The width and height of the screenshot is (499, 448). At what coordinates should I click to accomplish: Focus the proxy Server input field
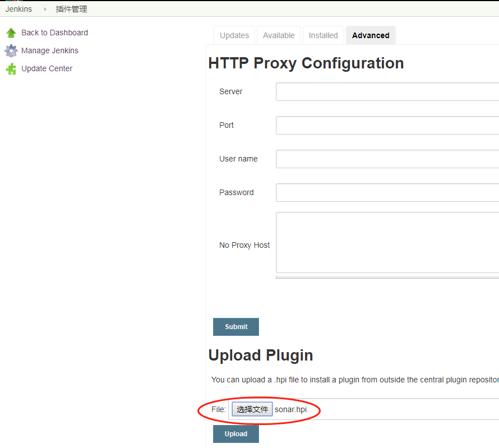click(x=387, y=92)
